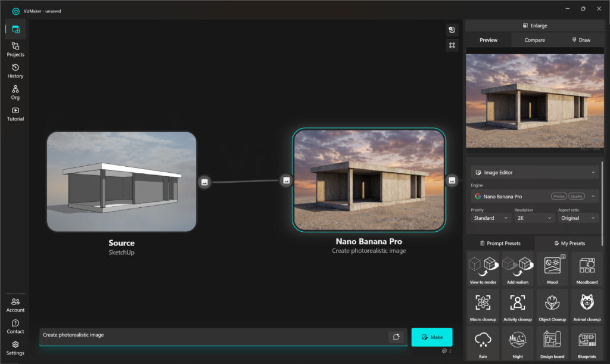Image resolution: width=610 pixels, height=364 pixels.
Task: Select the Rain preset
Action: 483,343
